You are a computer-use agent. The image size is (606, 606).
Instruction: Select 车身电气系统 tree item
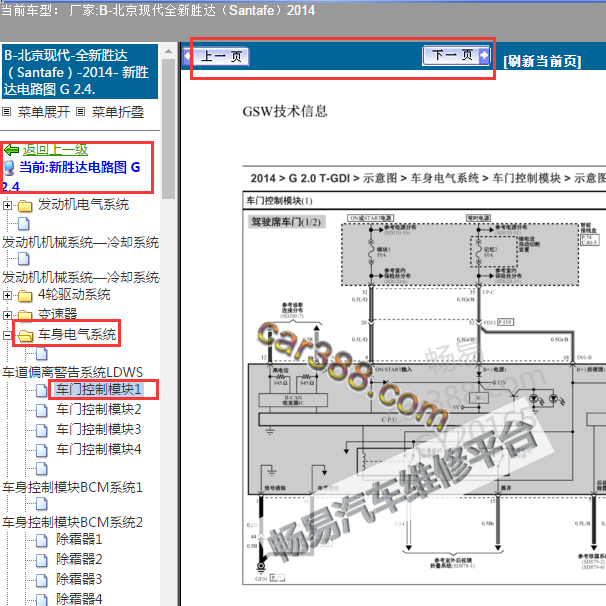click(77, 334)
